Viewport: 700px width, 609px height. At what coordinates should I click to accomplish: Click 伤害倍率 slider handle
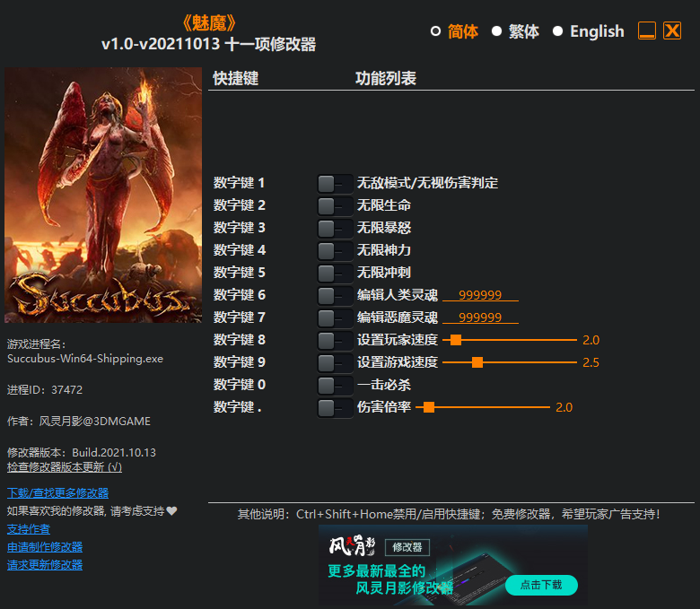429,407
